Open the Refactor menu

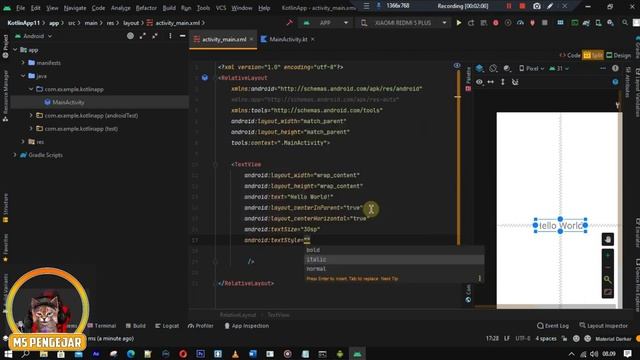click(x=146, y=8)
